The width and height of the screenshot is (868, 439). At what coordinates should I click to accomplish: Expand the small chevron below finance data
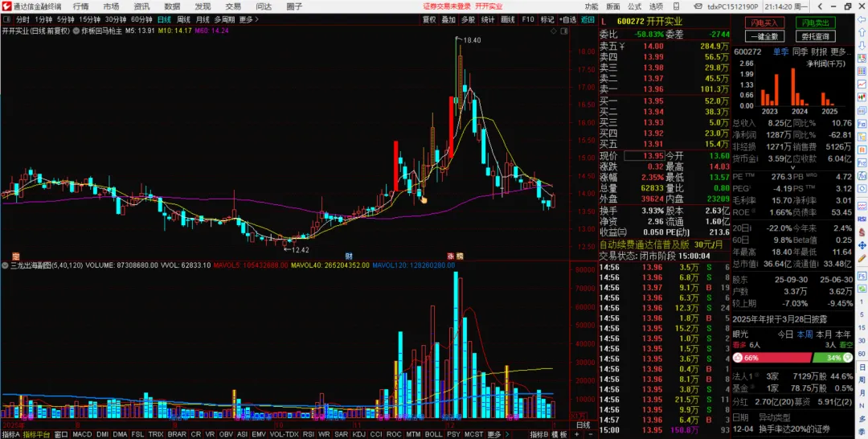(792, 166)
